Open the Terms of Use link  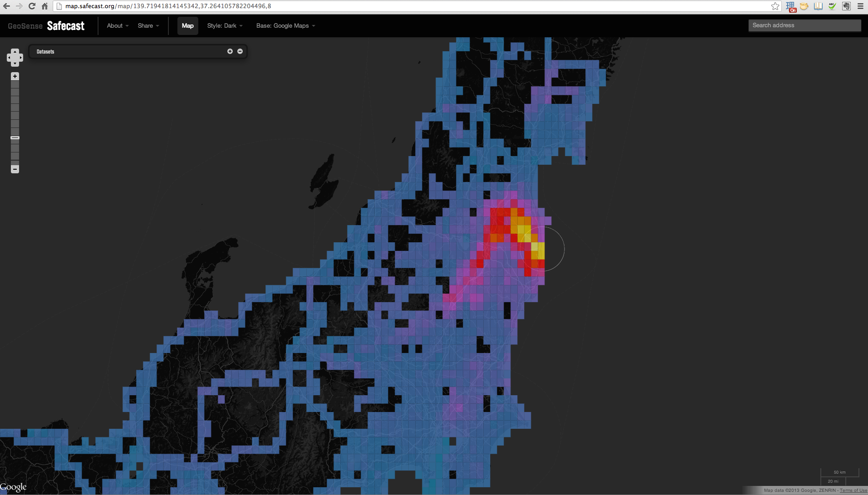[853, 490]
